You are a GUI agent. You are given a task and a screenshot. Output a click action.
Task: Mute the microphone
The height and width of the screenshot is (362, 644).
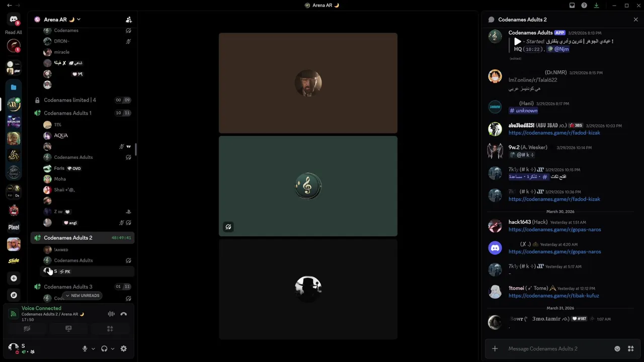[x=85, y=348]
